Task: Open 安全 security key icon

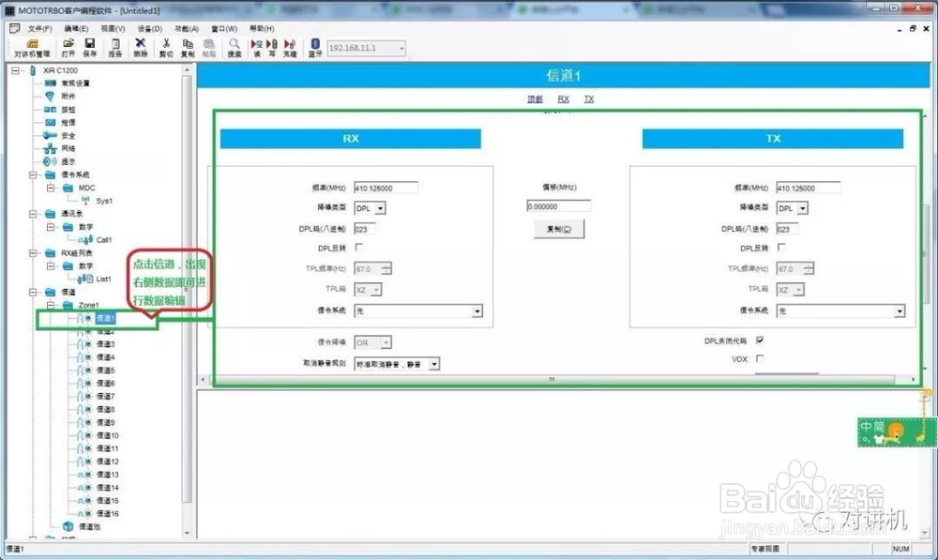Action: 51,136
